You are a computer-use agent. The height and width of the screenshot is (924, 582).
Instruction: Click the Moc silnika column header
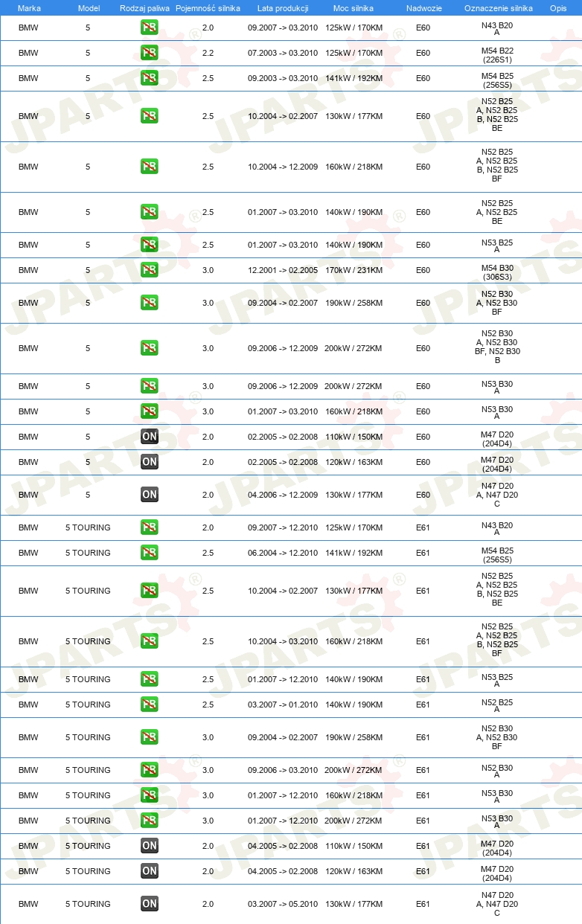click(354, 8)
